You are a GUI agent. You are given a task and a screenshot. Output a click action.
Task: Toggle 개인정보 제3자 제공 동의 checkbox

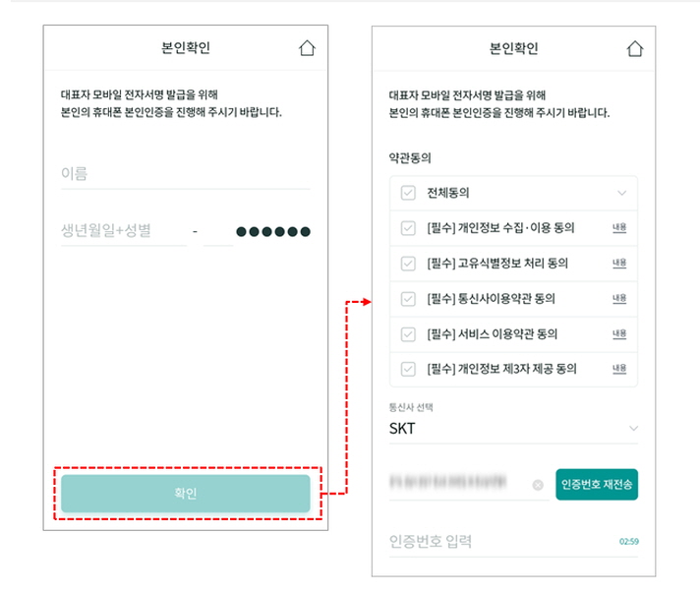pos(408,370)
